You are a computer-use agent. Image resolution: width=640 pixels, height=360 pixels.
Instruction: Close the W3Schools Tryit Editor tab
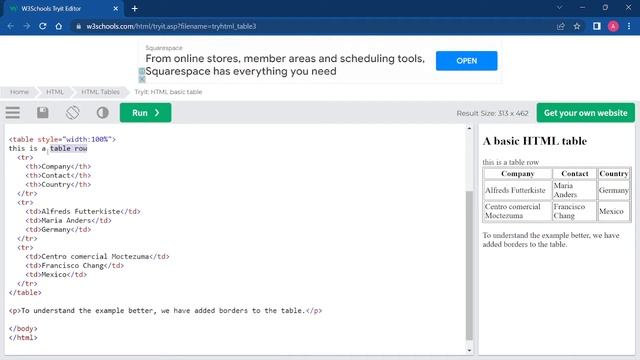[x=116, y=8]
